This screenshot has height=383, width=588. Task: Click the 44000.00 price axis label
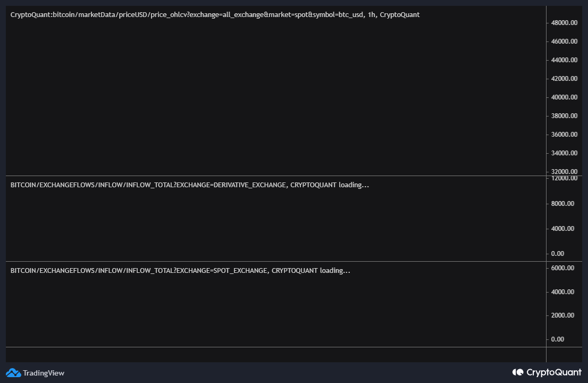pyautogui.click(x=564, y=60)
